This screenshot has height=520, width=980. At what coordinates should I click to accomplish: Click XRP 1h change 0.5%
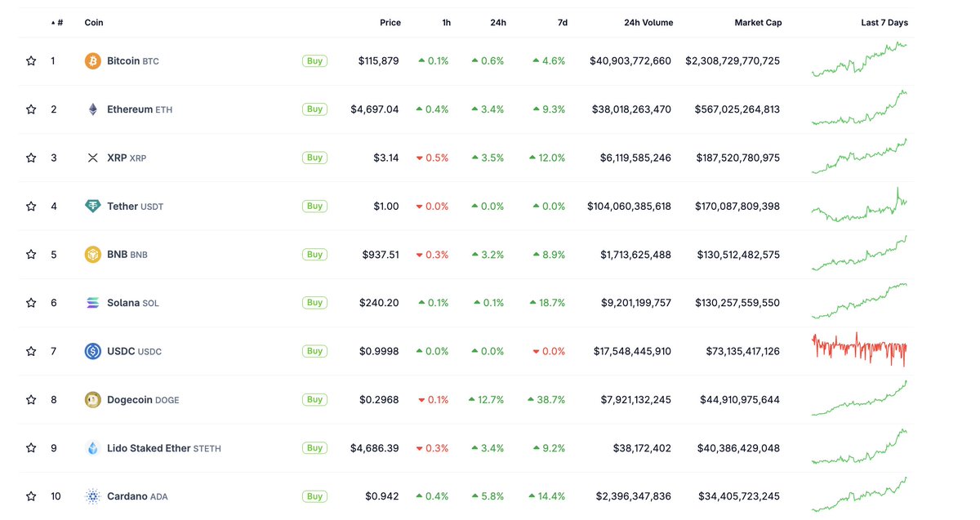click(x=433, y=158)
